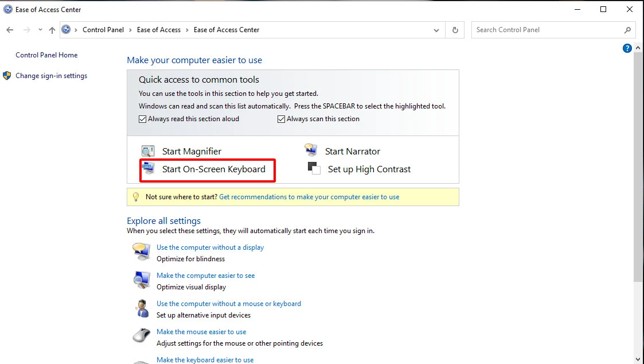This screenshot has height=364, width=644.
Task: Click the Optimize for blindness text
Action: tap(190, 259)
